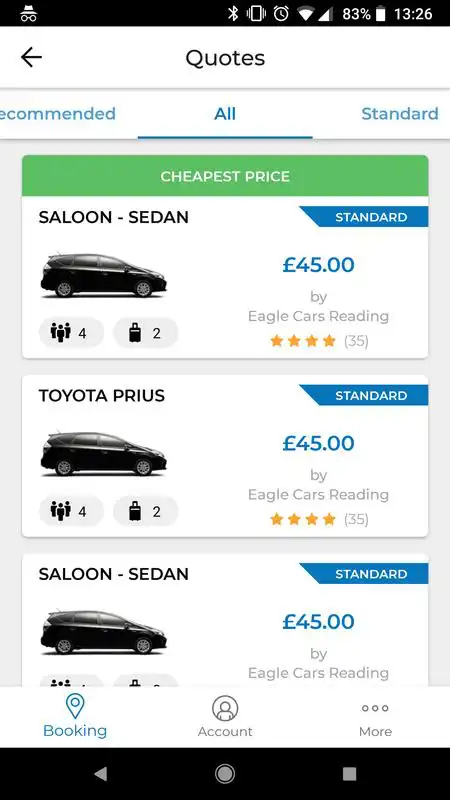Screen dimensions: 450x800
Task: Tap passenger count icon on Toyota Prius card
Action: tap(60, 511)
